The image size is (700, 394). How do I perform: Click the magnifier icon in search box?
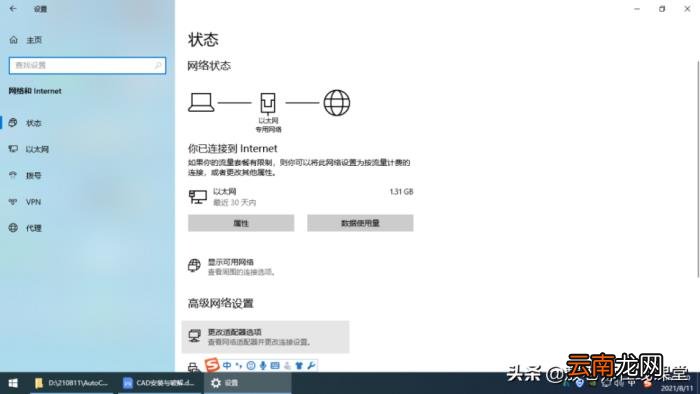[x=158, y=65]
